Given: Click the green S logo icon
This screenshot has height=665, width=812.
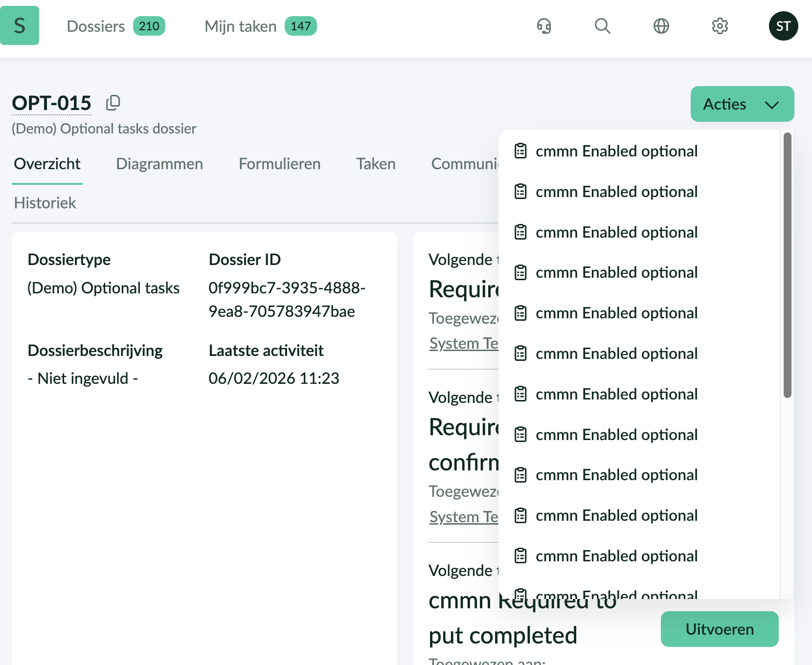Looking at the screenshot, I should pos(20,25).
